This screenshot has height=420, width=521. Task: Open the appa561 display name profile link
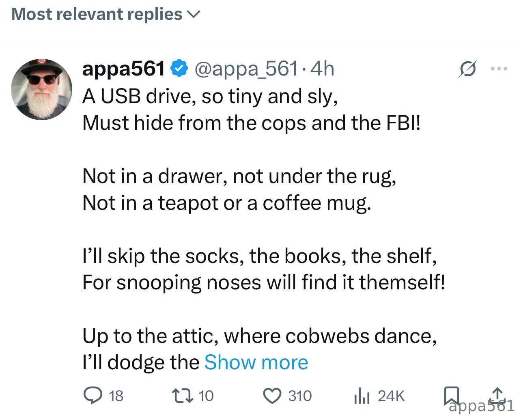(x=124, y=69)
